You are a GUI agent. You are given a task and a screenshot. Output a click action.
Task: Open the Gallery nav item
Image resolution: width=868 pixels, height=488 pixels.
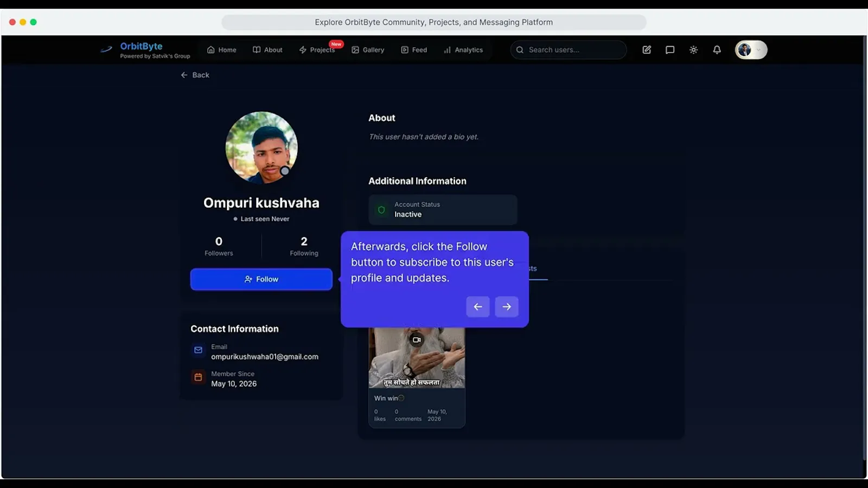[368, 50]
